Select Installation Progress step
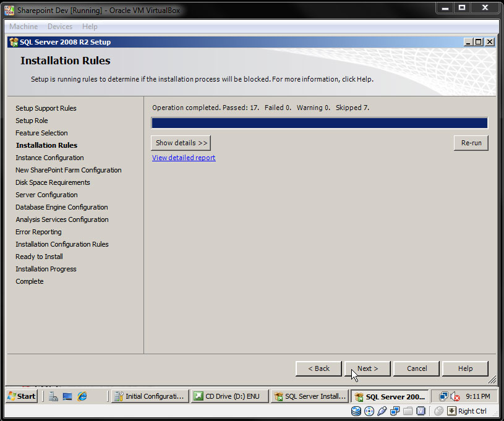 click(x=46, y=269)
